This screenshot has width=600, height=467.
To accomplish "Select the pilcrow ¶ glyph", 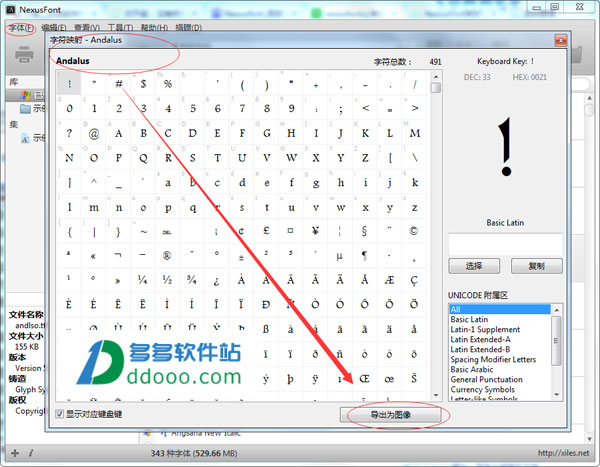I will (x=364, y=255).
